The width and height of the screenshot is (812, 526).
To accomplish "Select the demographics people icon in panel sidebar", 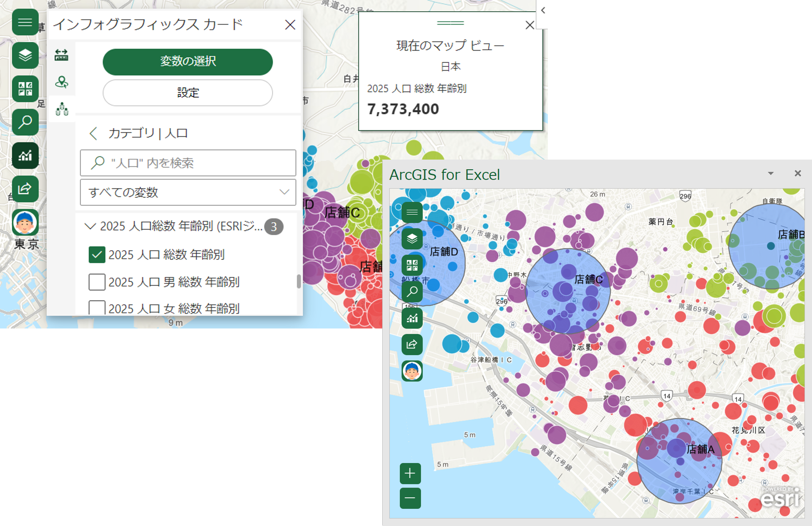I will 62,109.
